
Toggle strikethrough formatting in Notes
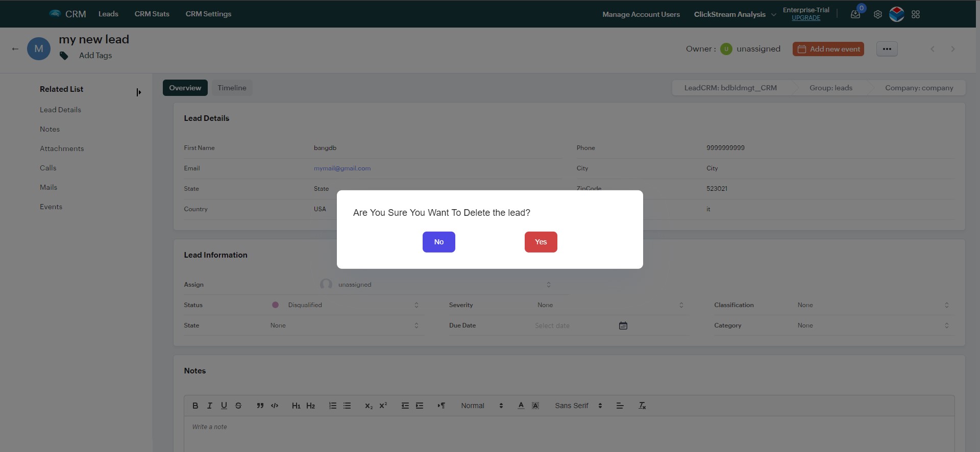point(238,406)
